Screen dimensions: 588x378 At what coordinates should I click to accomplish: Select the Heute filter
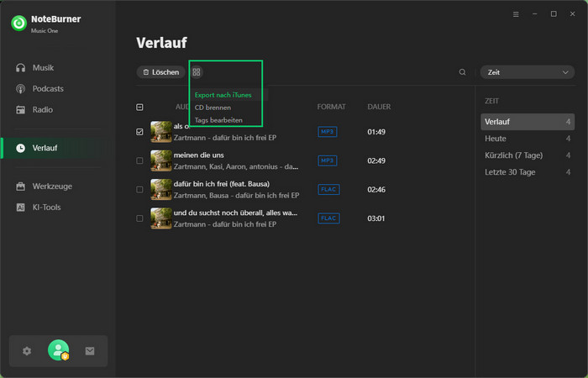point(528,139)
